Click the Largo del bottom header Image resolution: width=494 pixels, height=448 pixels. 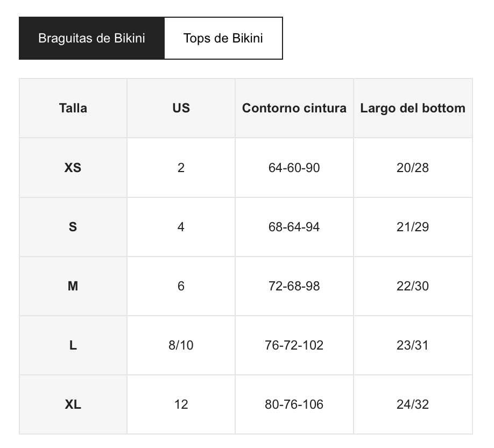pos(413,108)
